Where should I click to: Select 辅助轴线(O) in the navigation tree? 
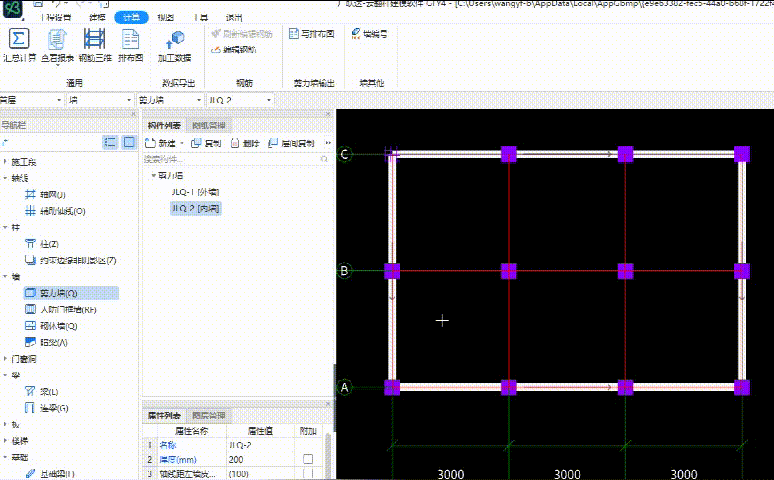click(x=55, y=211)
